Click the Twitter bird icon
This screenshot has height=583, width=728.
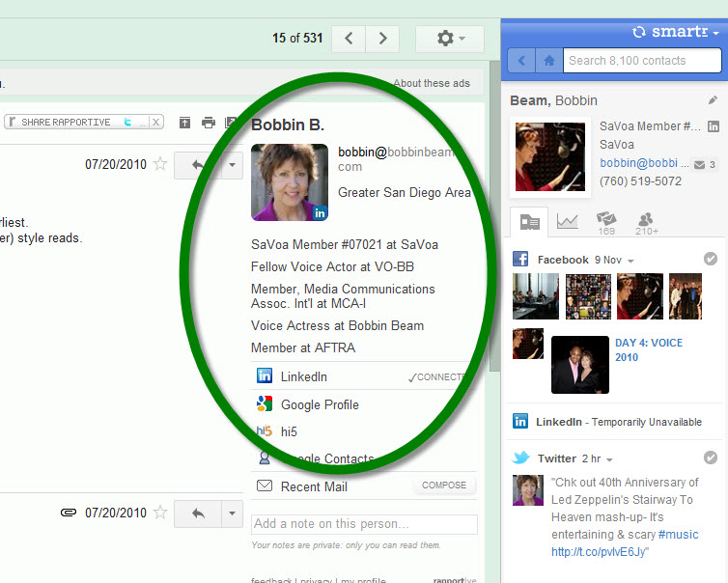[521, 458]
